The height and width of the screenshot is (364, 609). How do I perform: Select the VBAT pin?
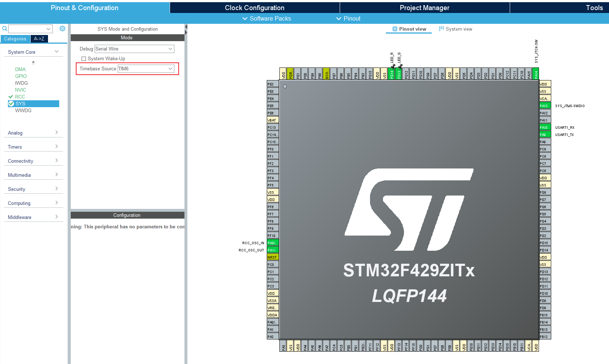[x=273, y=120]
